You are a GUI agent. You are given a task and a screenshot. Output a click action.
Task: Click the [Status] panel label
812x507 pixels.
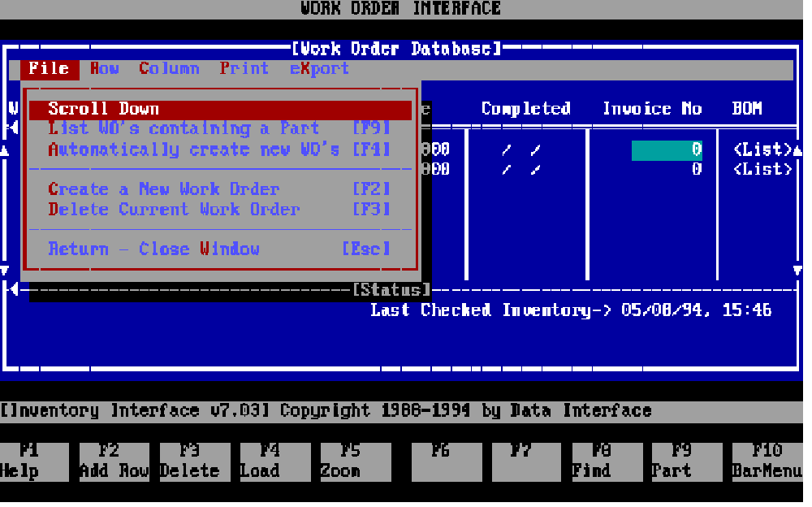pyautogui.click(x=391, y=290)
